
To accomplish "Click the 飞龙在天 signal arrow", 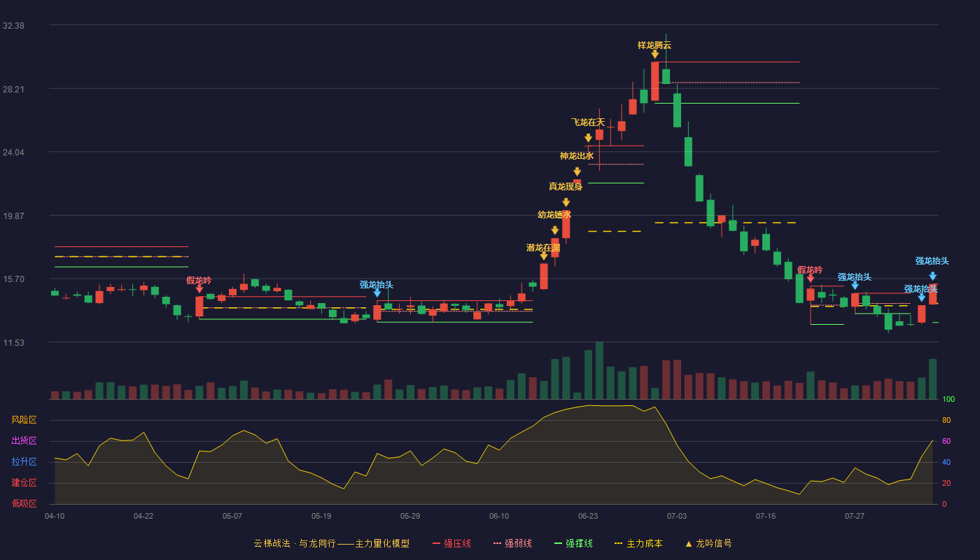I will click(x=588, y=139).
